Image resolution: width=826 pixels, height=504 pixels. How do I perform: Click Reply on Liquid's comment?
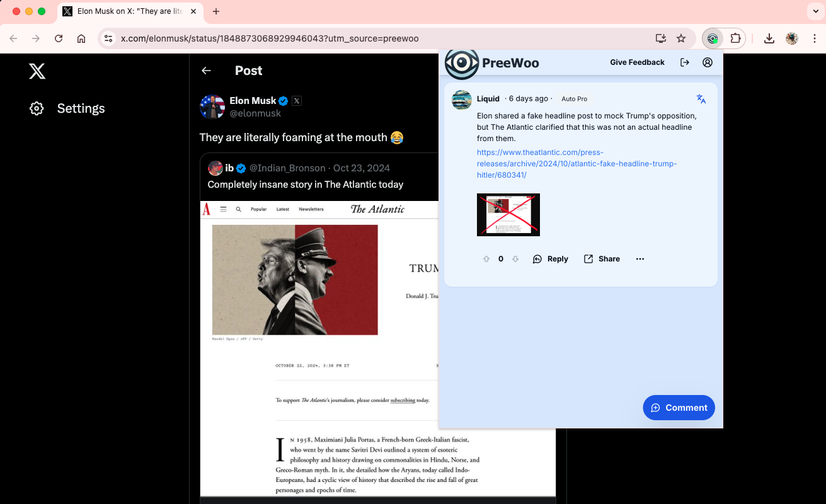(551, 259)
